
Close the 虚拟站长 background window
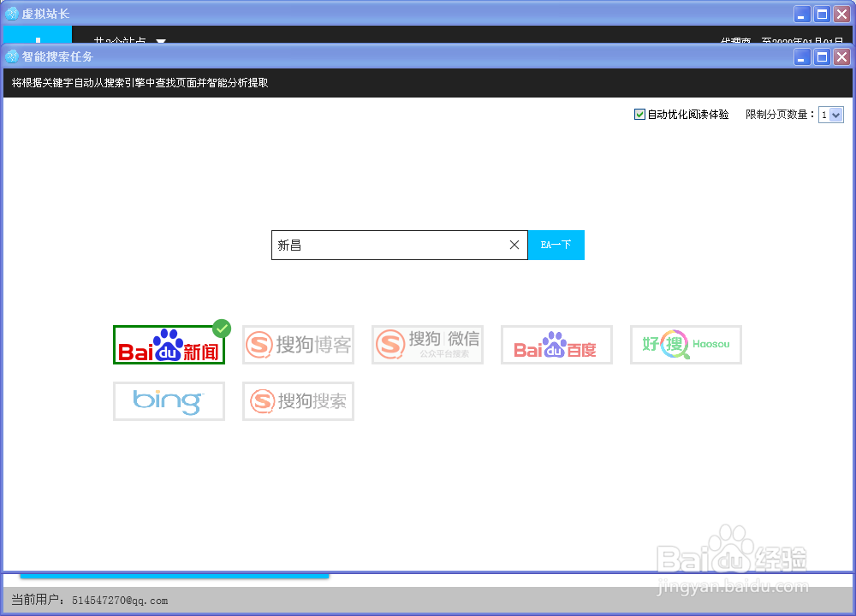(x=842, y=15)
